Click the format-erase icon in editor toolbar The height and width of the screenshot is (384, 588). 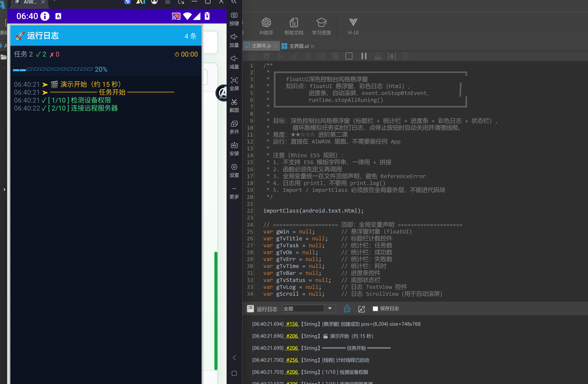tap(335, 56)
